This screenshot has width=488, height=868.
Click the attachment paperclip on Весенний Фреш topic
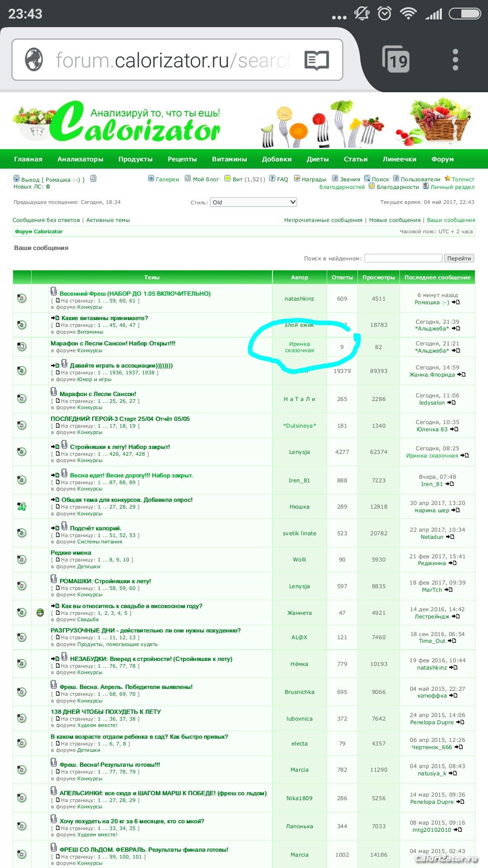click(x=54, y=292)
